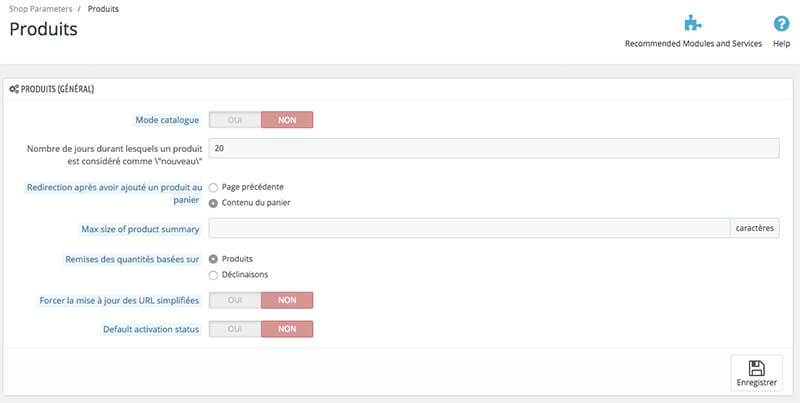Switch Forcer la mise à jour URL to OUI
This screenshot has width=800, height=403.
click(x=235, y=299)
